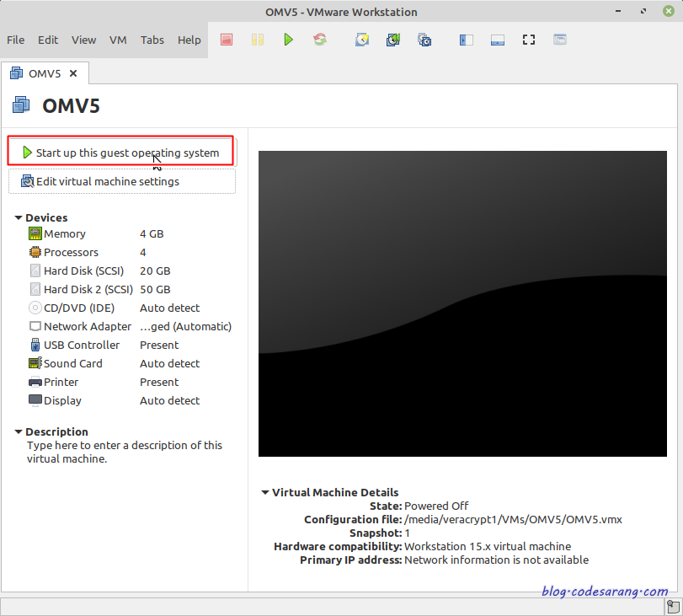Click the OMV5.vmx configuration file path
This screenshot has width=683, height=616.
tap(513, 519)
